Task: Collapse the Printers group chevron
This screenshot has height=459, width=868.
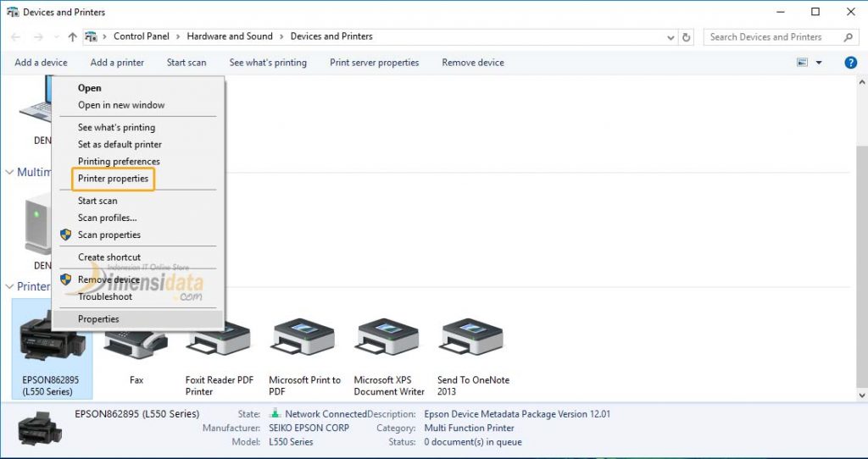Action: (x=9, y=286)
